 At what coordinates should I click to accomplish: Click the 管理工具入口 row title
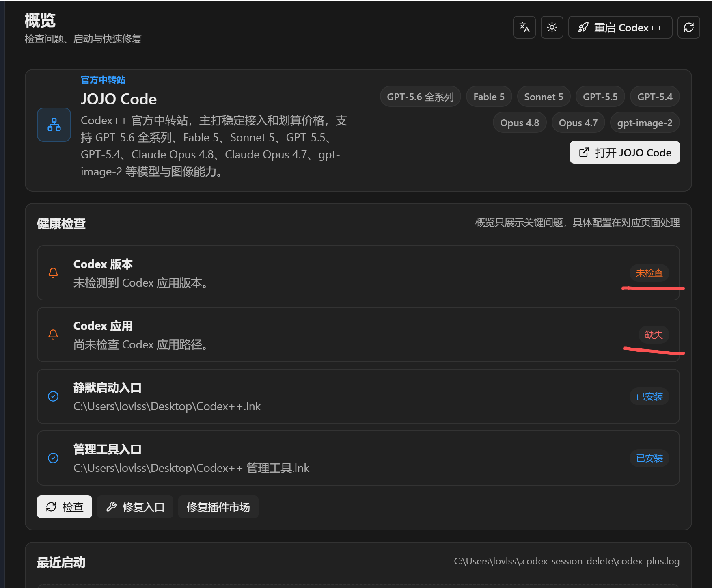pyautogui.click(x=108, y=449)
